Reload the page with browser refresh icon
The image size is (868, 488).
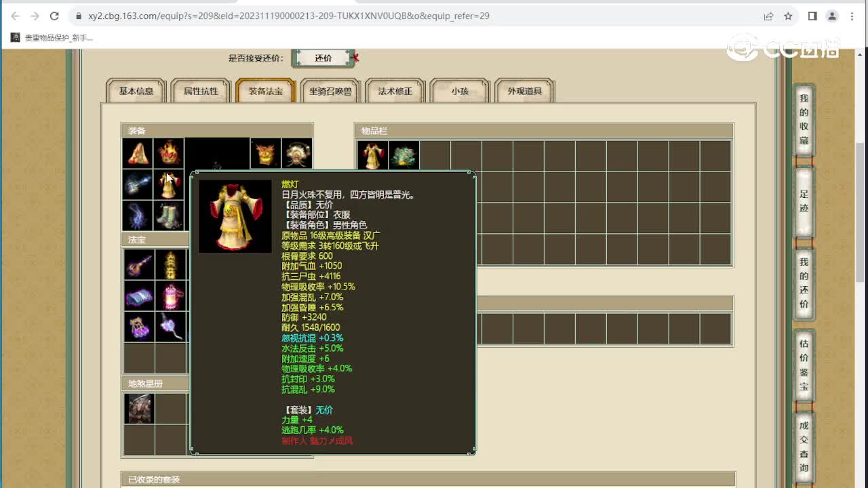coord(54,16)
